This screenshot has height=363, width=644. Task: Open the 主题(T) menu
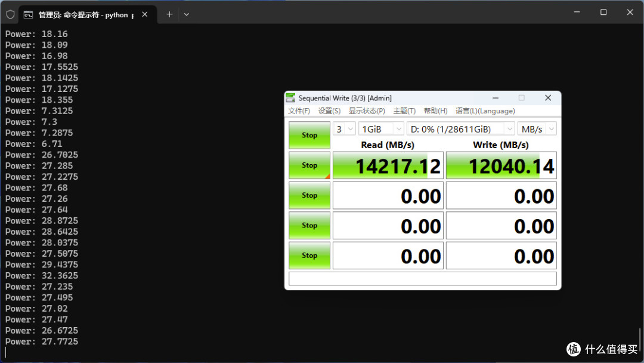pyautogui.click(x=404, y=111)
